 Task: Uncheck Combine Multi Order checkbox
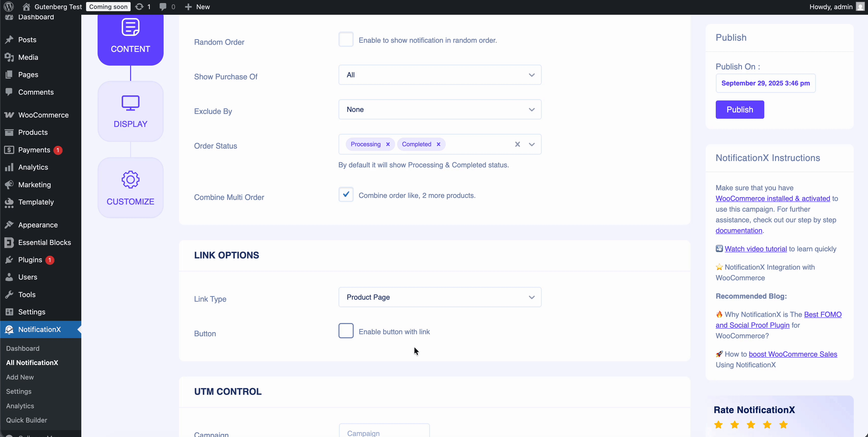click(346, 195)
